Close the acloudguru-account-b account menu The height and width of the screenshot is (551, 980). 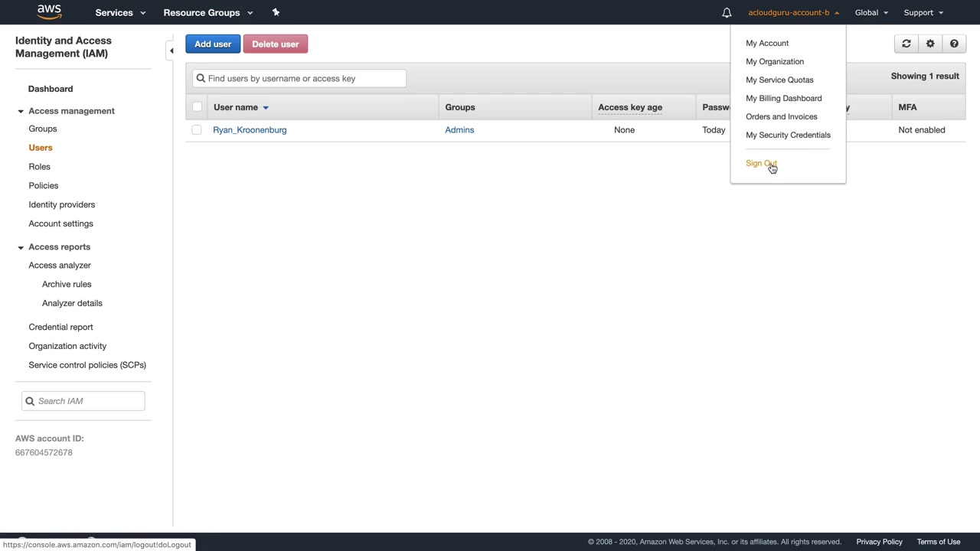[794, 12]
